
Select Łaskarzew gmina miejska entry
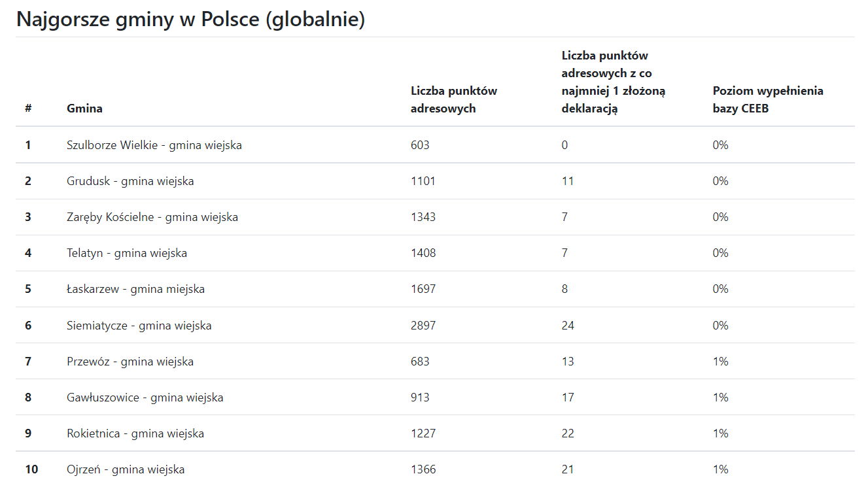click(135, 289)
